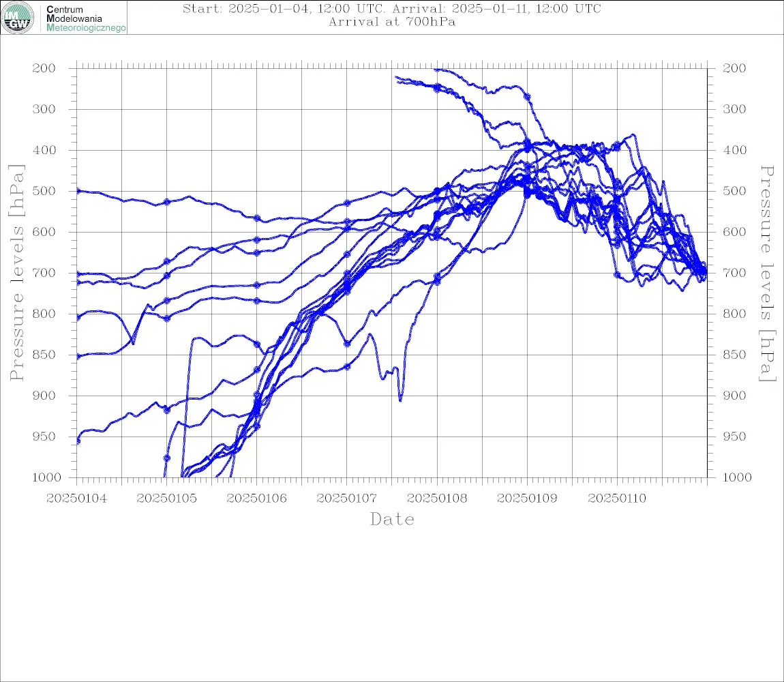Click the trajectory arrival point at 700 hPa
Image resolution: width=784 pixels, height=682 pixels.
click(706, 273)
